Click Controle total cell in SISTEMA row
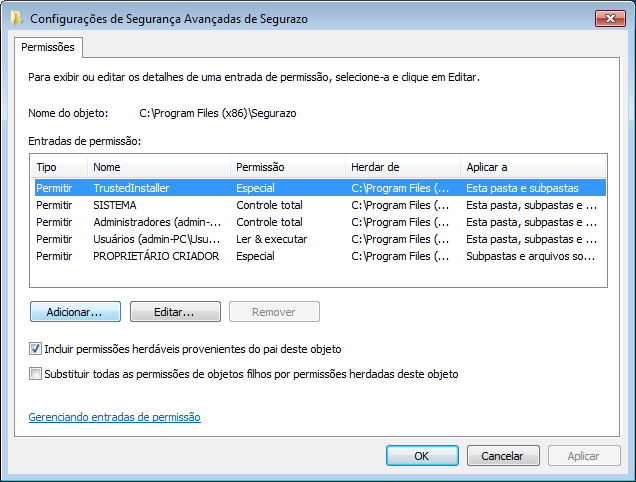 pos(269,205)
